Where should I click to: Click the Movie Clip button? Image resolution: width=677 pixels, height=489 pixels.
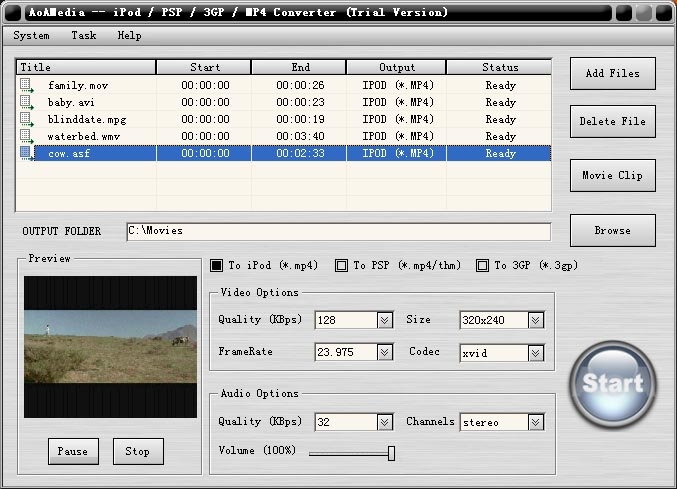612,176
